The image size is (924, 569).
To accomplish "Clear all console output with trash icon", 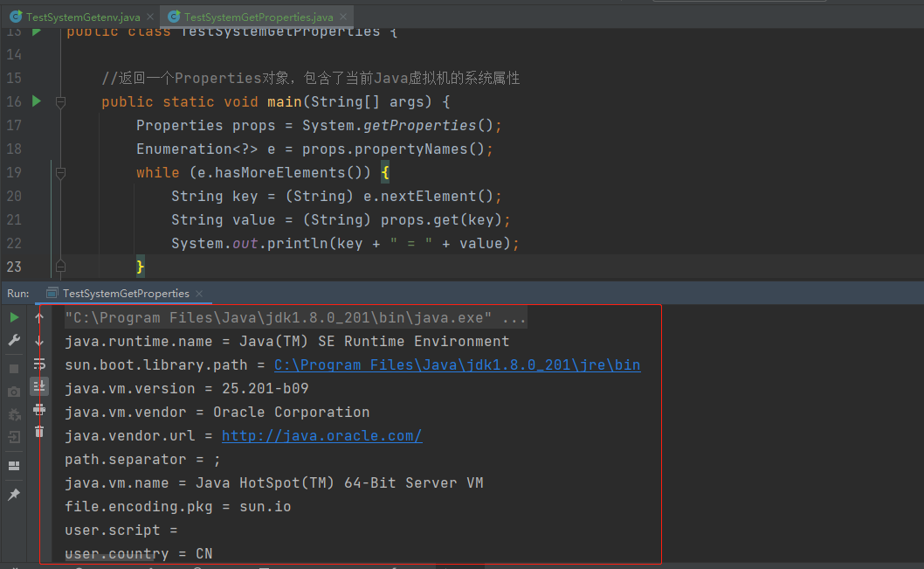I will click(39, 432).
